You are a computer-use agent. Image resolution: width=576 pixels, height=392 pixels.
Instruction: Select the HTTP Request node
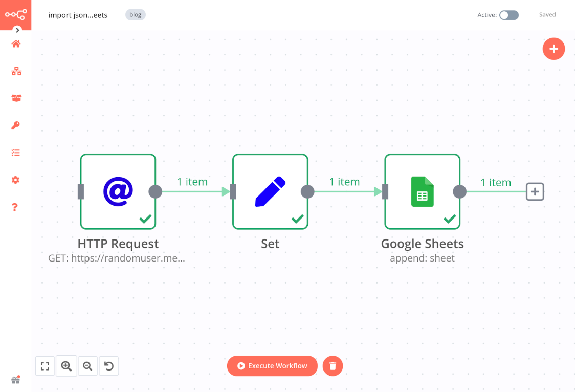coord(118,191)
